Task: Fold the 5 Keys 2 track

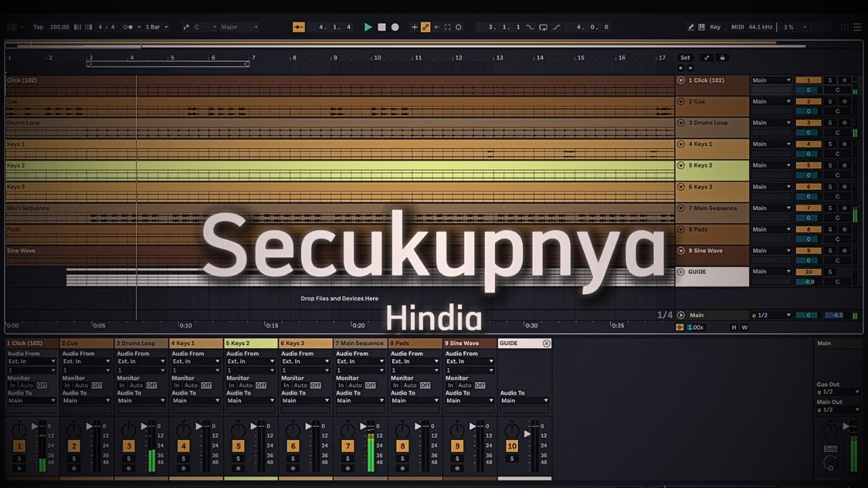Action: pyautogui.click(x=681, y=165)
